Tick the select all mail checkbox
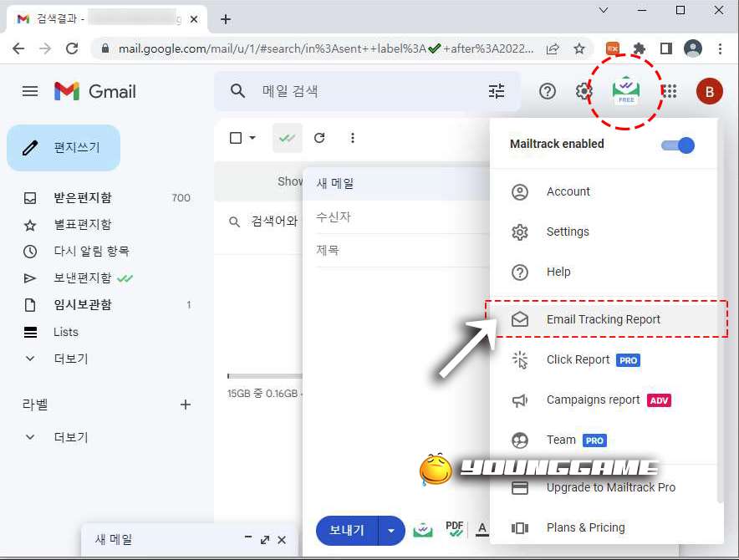The image size is (739, 560). coord(236,138)
